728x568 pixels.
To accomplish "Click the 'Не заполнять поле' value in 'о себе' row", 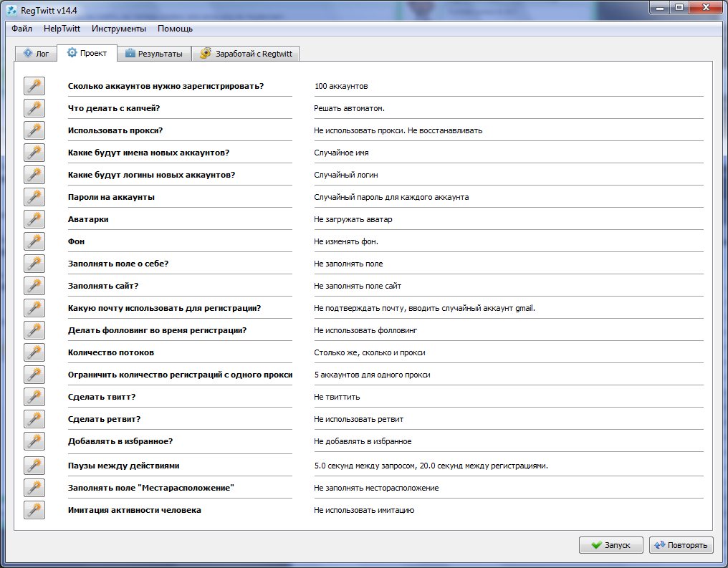I will pyautogui.click(x=348, y=264).
